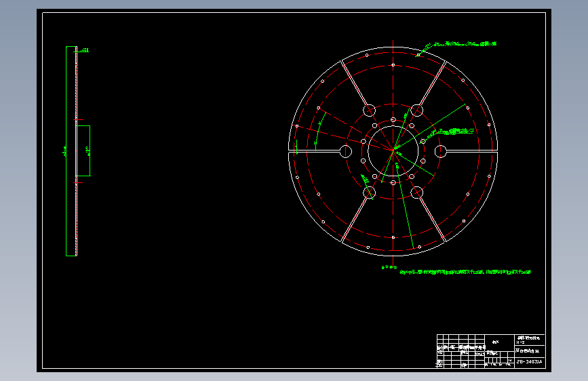The image size is (588, 381).
Task: Pick the lower-left spoke slot's end hole
Action: [370, 193]
